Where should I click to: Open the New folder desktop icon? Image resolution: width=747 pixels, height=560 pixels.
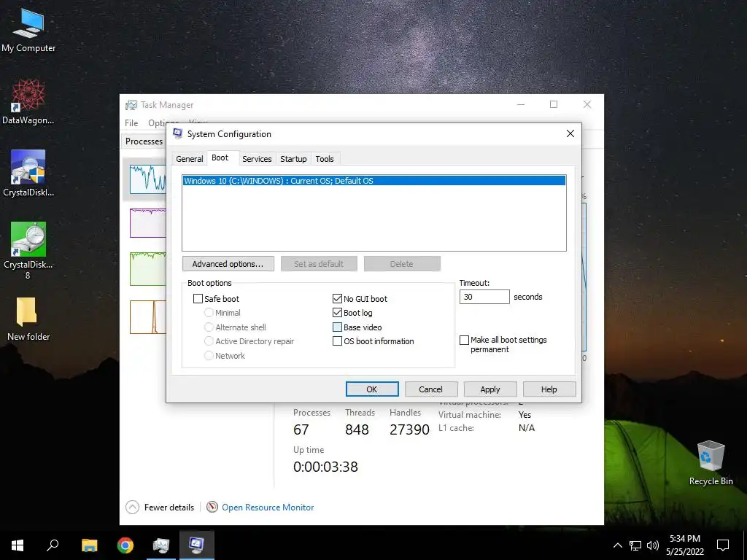28,319
